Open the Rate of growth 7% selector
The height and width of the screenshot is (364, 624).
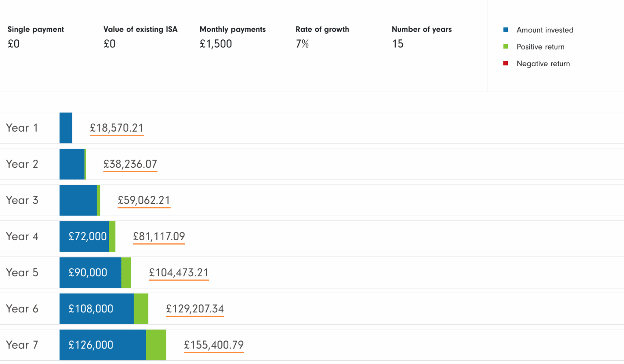click(x=302, y=43)
